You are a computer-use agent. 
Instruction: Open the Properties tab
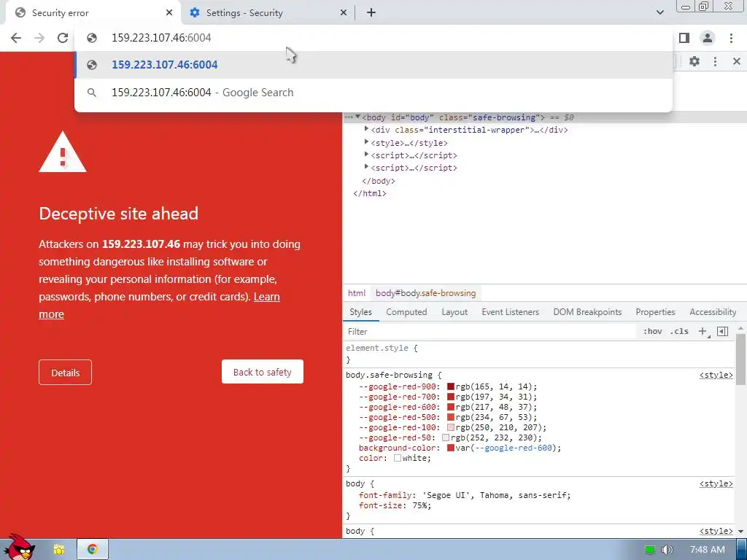pos(655,312)
